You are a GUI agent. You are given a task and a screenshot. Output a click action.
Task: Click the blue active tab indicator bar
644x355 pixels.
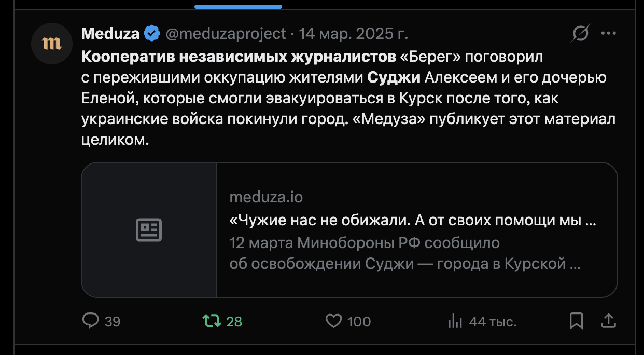[x=239, y=7]
